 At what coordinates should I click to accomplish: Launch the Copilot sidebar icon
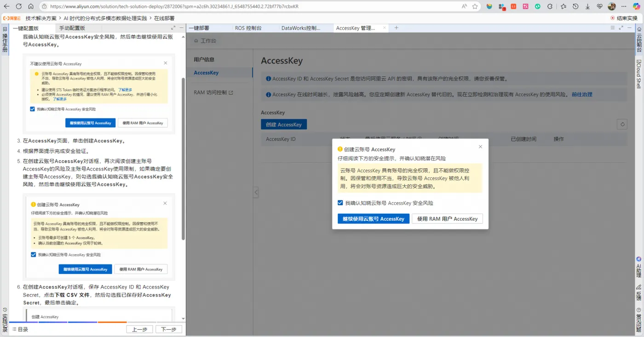pos(637,6)
